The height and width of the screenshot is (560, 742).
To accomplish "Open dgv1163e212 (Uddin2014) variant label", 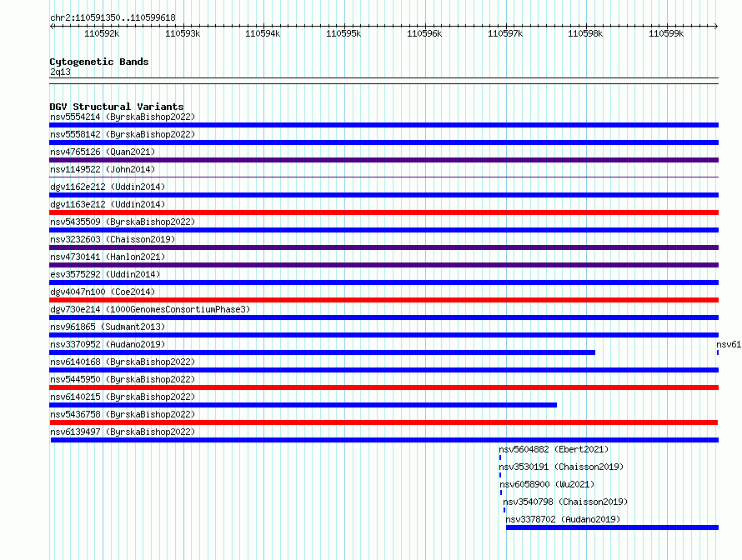I will tap(108, 204).
